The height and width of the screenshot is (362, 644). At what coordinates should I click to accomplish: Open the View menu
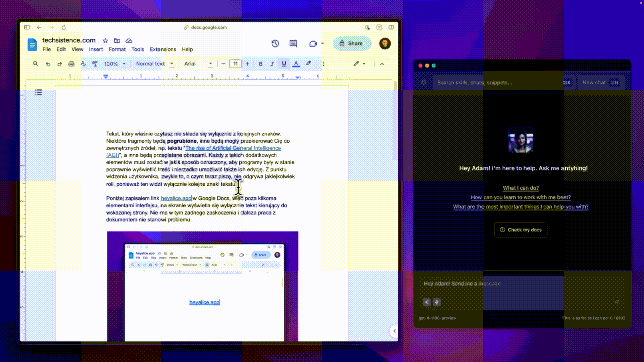point(77,49)
